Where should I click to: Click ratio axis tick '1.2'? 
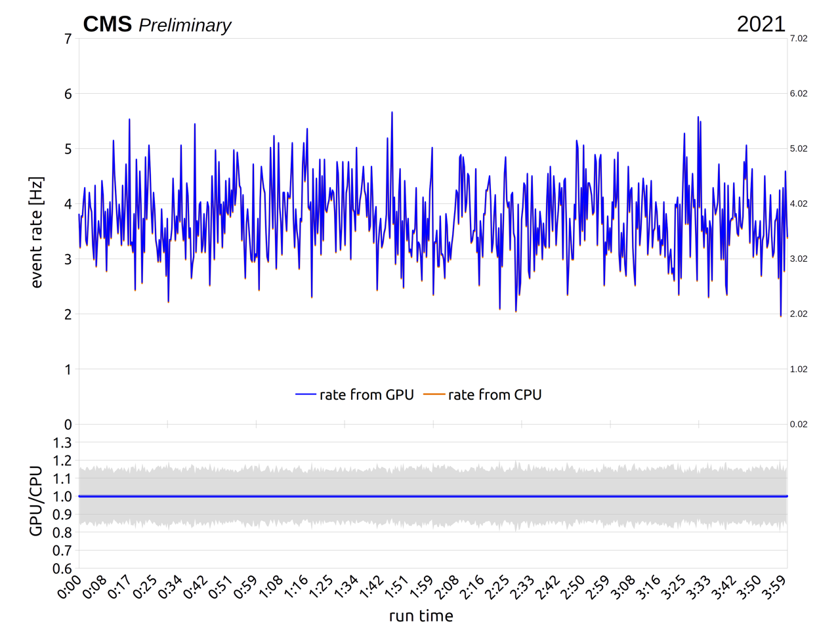point(62,461)
